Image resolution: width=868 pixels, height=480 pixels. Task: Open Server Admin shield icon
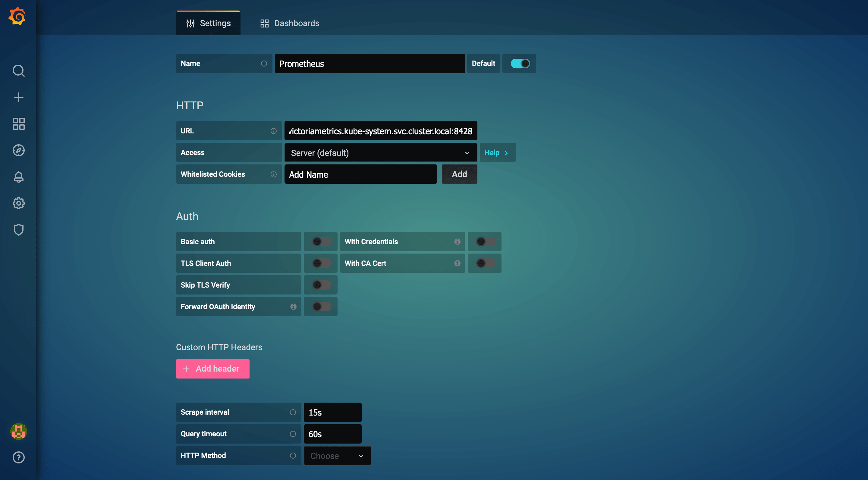coord(18,229)
